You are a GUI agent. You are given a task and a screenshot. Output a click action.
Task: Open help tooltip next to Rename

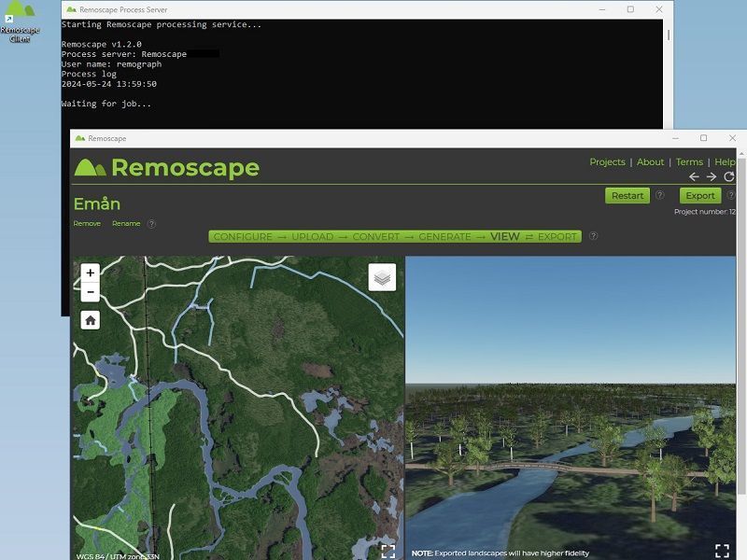(x=151, y=224)
